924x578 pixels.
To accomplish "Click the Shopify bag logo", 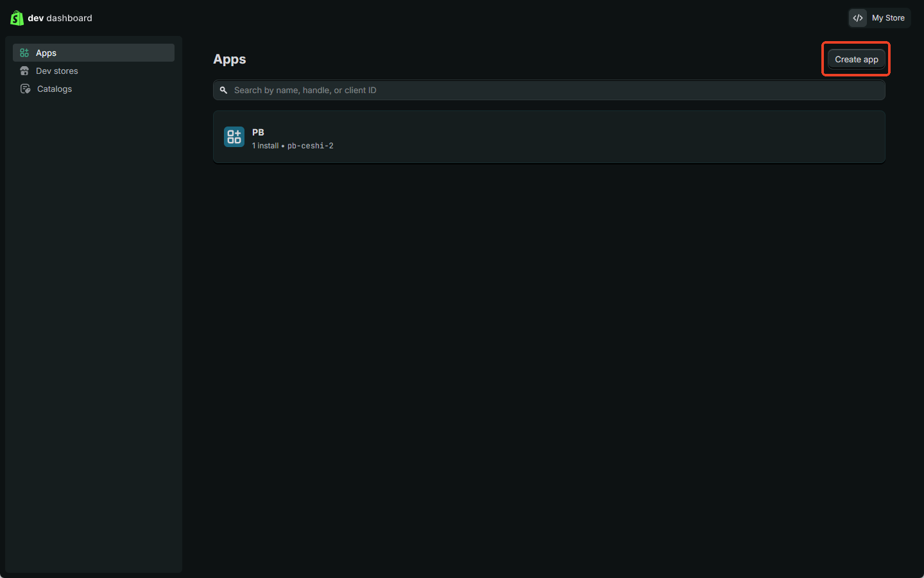I will (x=17, y=18).
